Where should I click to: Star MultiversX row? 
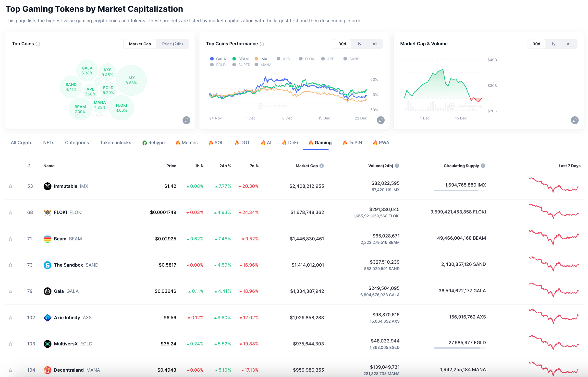11,344
